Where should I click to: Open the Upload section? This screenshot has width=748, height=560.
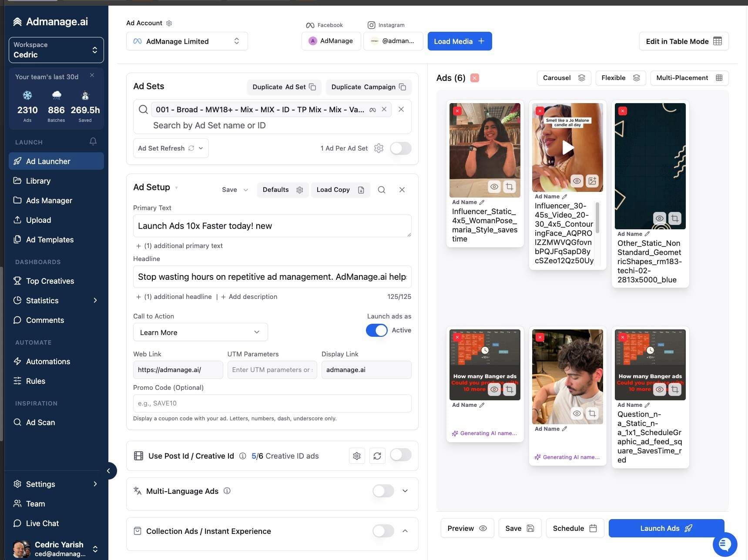38,220
